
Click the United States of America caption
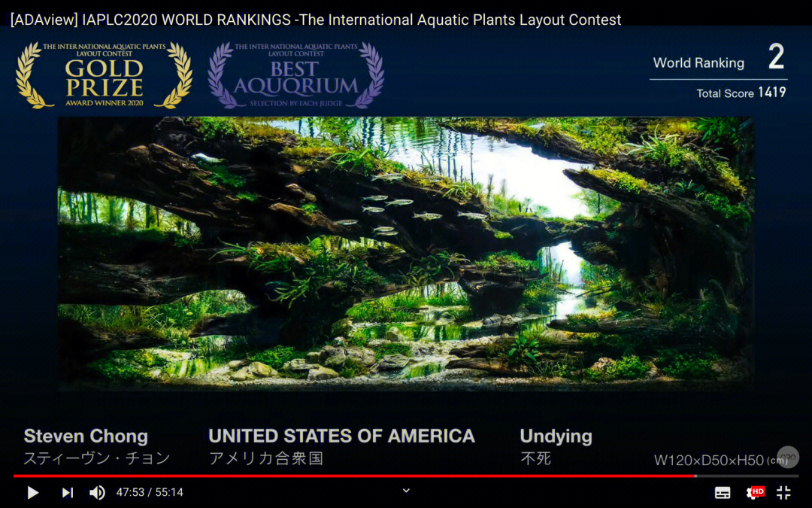coord(341,436)
